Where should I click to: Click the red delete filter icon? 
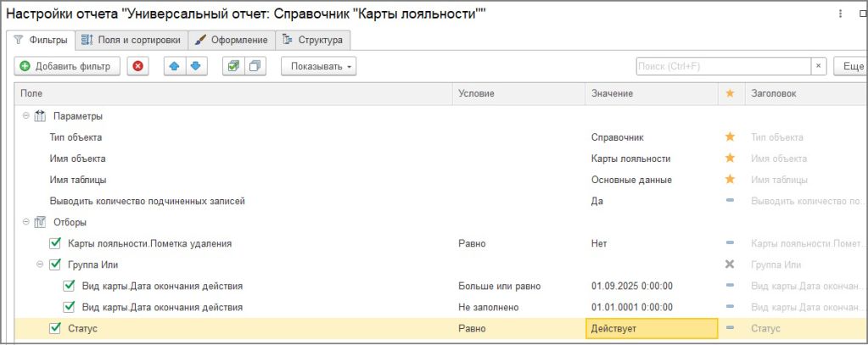click(137, 66)
